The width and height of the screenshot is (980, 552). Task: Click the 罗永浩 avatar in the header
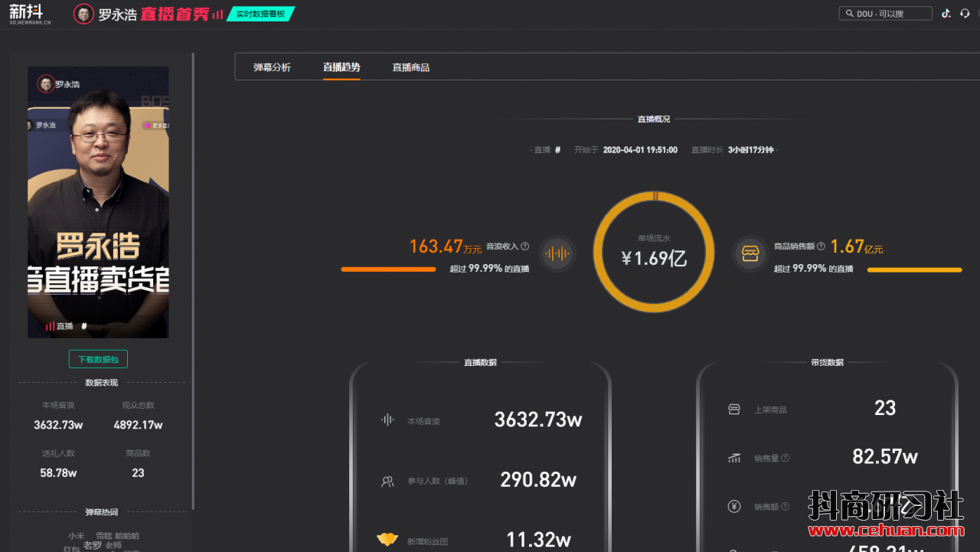(x=83, y=14)
